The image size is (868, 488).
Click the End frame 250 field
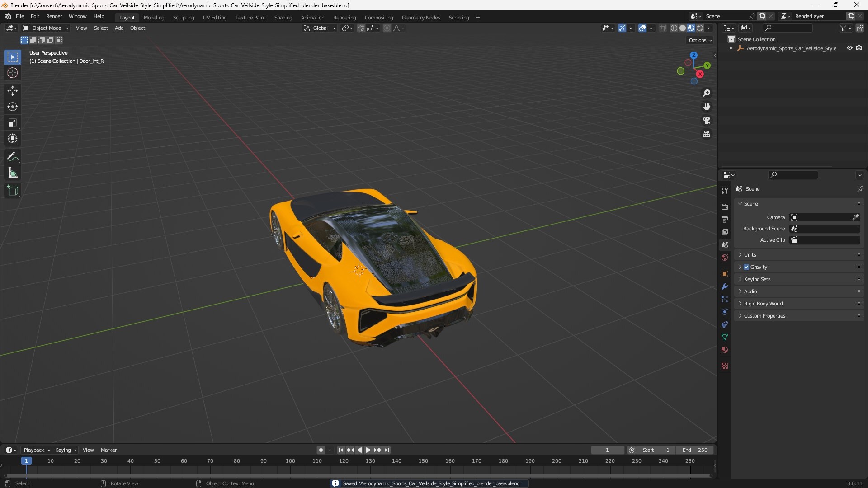(695, 450)
